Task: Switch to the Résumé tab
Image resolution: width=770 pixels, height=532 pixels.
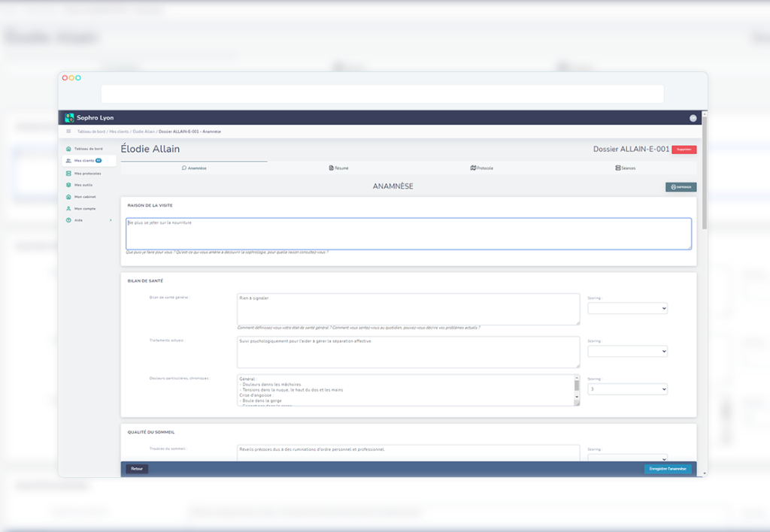Action: pyautogui.click(x=338, y=168)
